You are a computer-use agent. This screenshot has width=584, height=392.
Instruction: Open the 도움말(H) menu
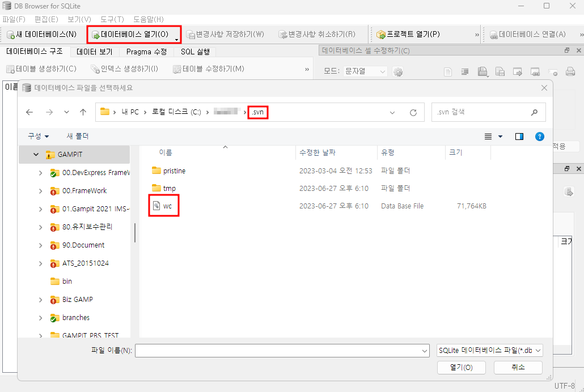click(x=148, y=19)
